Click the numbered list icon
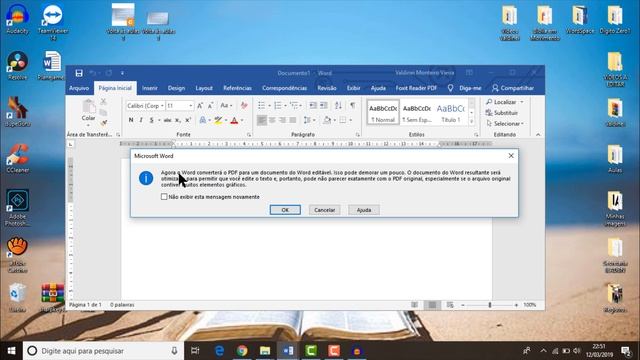Image resolution: width=640 pixels, height=360 pixels. tap(278, 106)
